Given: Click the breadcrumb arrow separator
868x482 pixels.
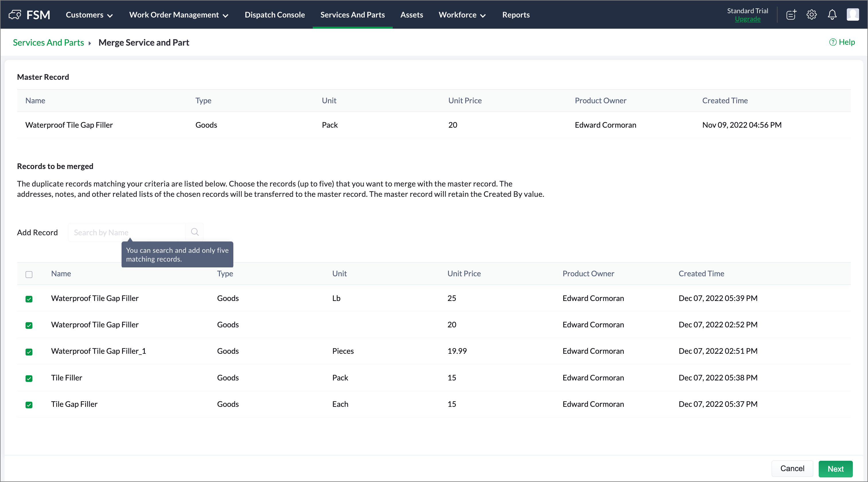Looking at the screenshot, I should coord(90,43).
